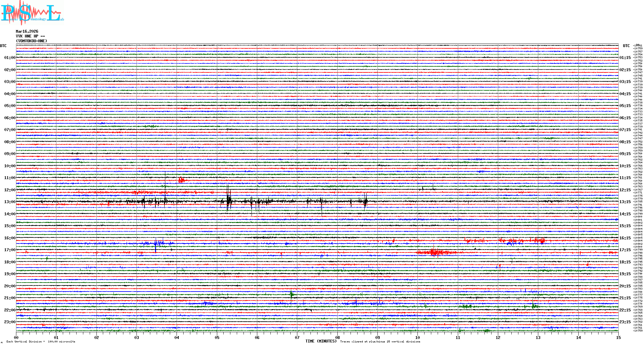The image size is (644, 346).
Task: Click the 16:15 time label on right
Action: point(625,238)
